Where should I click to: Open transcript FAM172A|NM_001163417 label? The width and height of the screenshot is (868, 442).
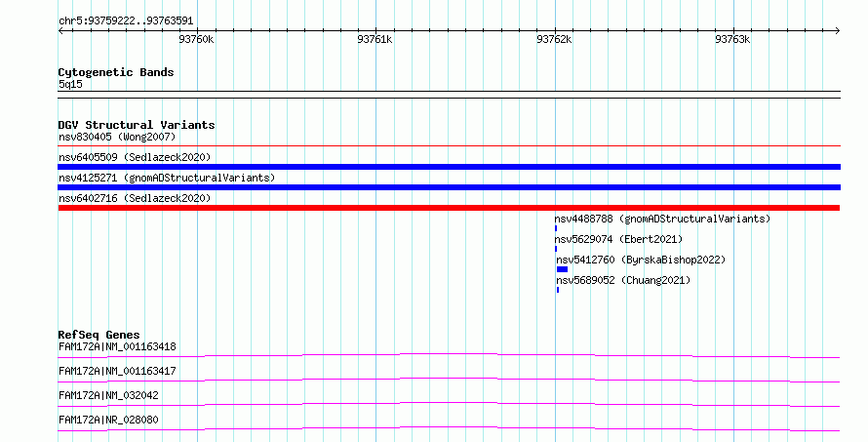[117, 371]
